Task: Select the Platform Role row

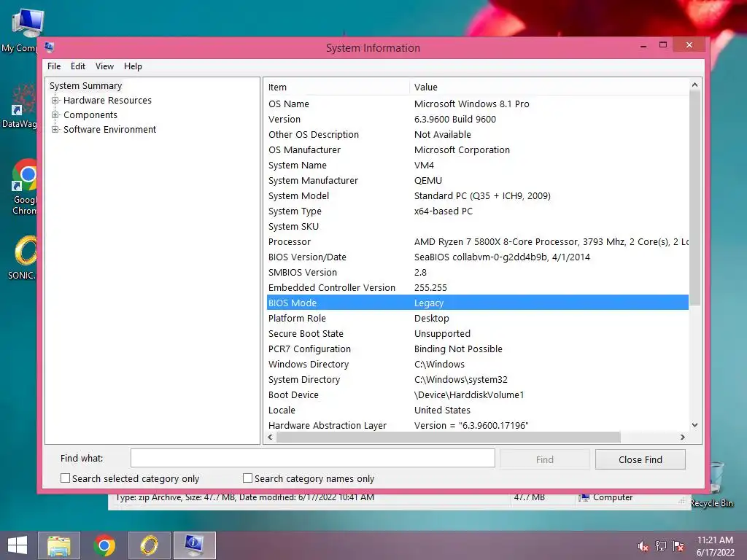Action: 477,318
